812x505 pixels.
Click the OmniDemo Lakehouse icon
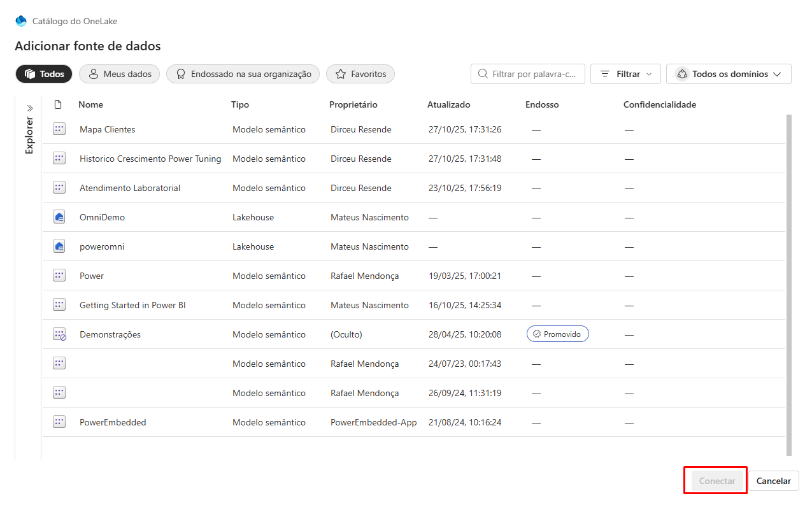(59, 217)
